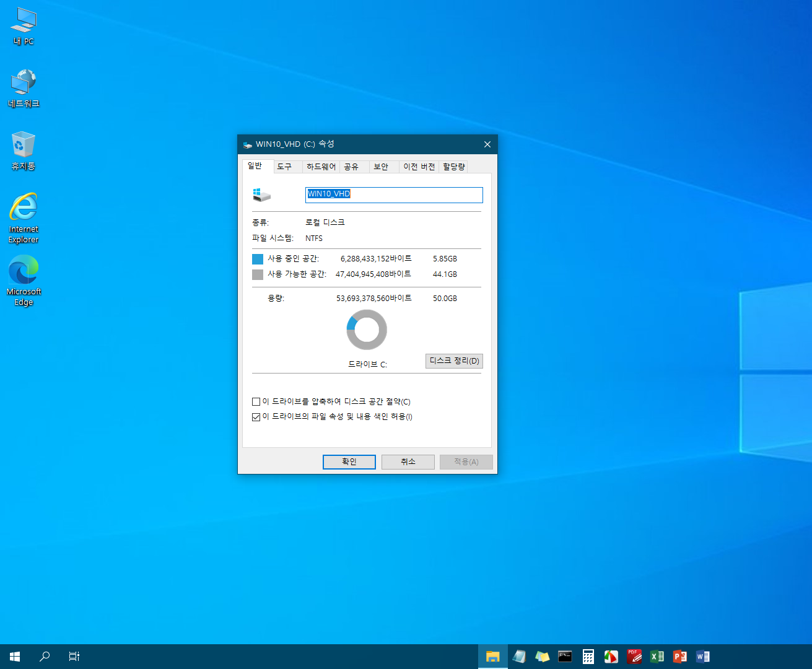Launch Excel from the taskbar
The image size is (812, 669).
(x=657, y=657)
